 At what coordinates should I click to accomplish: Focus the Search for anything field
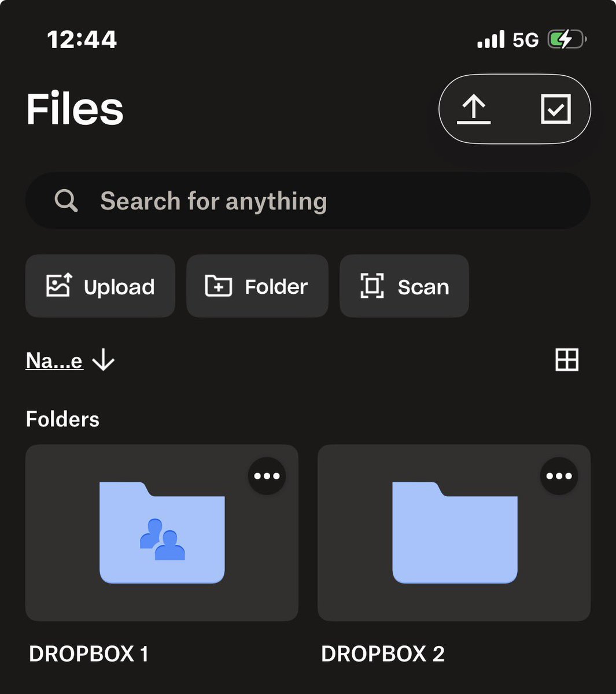pyautogui.click(x=308, y=201)
